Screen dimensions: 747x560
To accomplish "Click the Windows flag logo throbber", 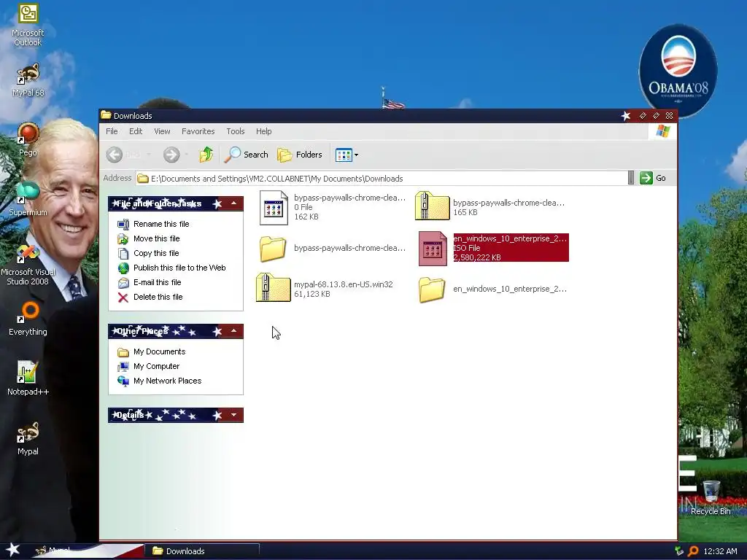I will point(662,131).
